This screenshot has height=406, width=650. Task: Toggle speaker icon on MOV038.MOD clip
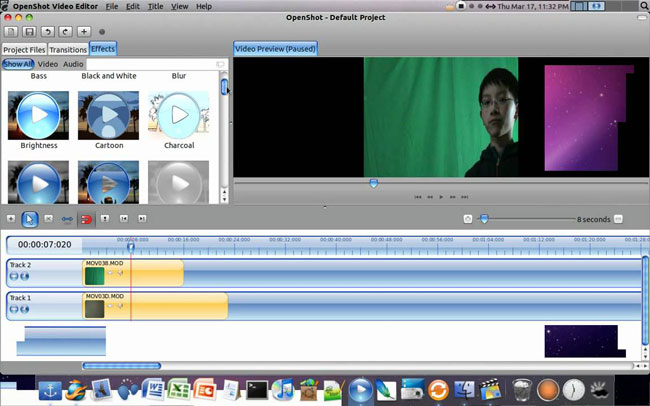point(120,273)
